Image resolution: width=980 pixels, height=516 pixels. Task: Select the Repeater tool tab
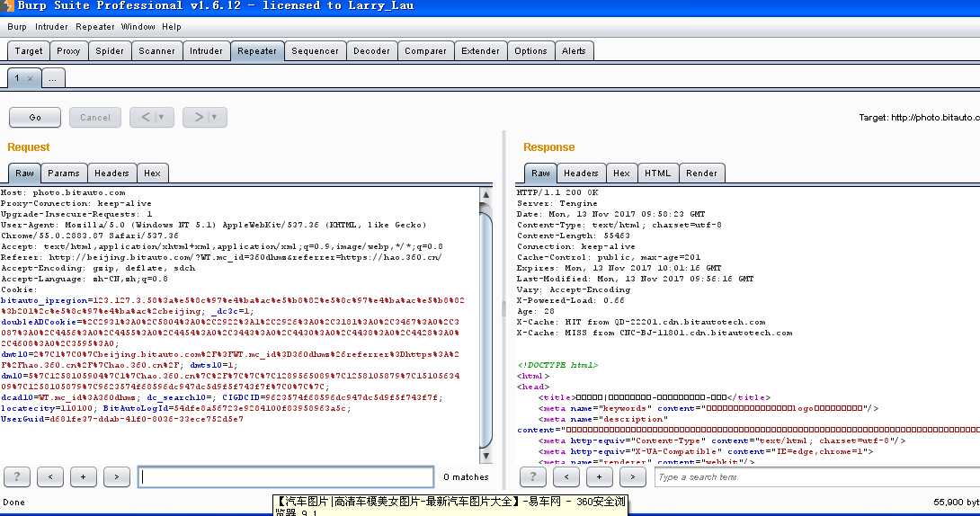click(x=257, y=51)
